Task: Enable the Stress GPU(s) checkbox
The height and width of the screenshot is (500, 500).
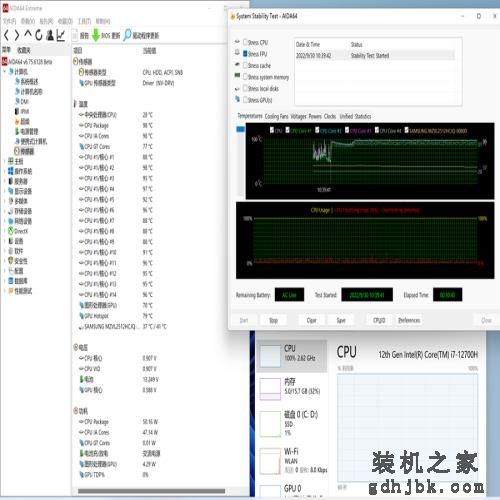Action: pos(245,100)
